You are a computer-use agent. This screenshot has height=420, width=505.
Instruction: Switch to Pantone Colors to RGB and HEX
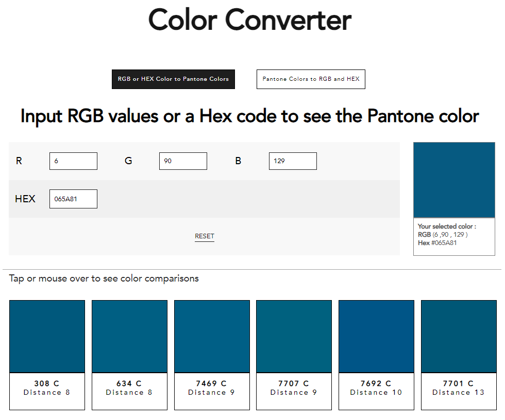tap(311, 79)
